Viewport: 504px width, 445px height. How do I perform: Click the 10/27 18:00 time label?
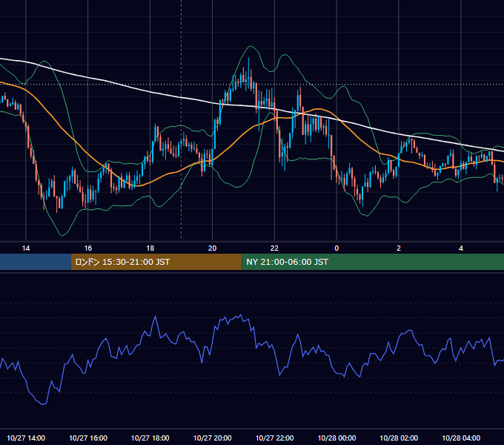[150, 438]
